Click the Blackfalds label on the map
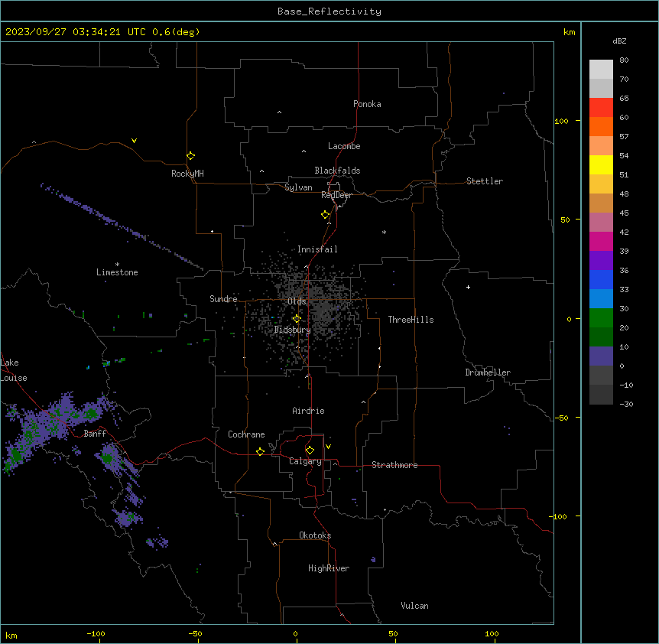Image resolution: width=659 pixels, height=644 pixels. pos(337,171)
